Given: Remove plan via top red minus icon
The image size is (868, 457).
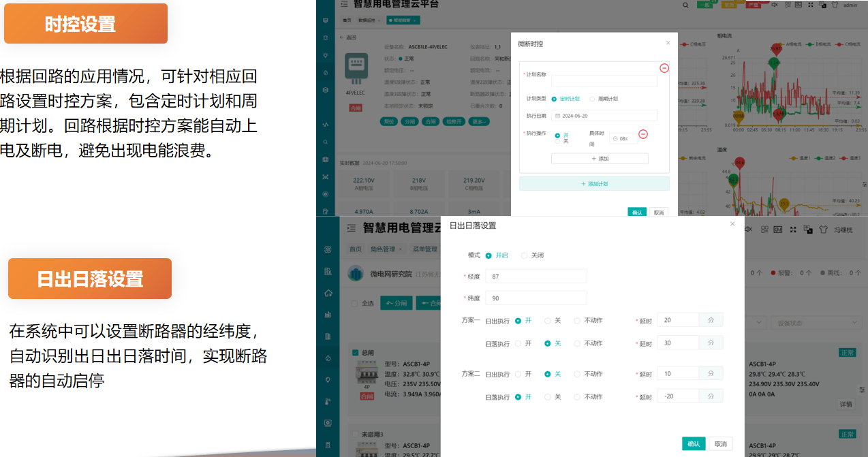Looking at the screenshot, I should pos(664,68).
